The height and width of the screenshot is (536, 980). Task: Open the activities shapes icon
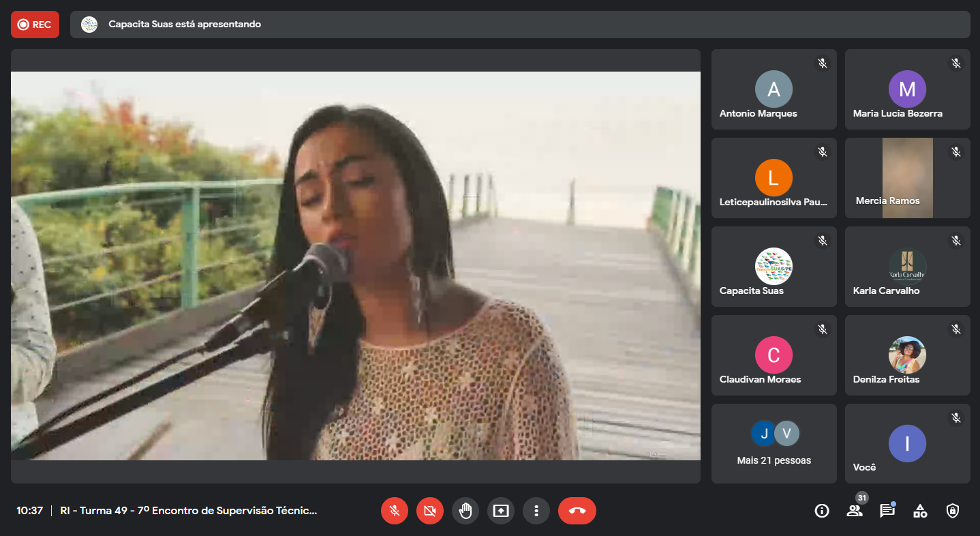tap(920, 511)
